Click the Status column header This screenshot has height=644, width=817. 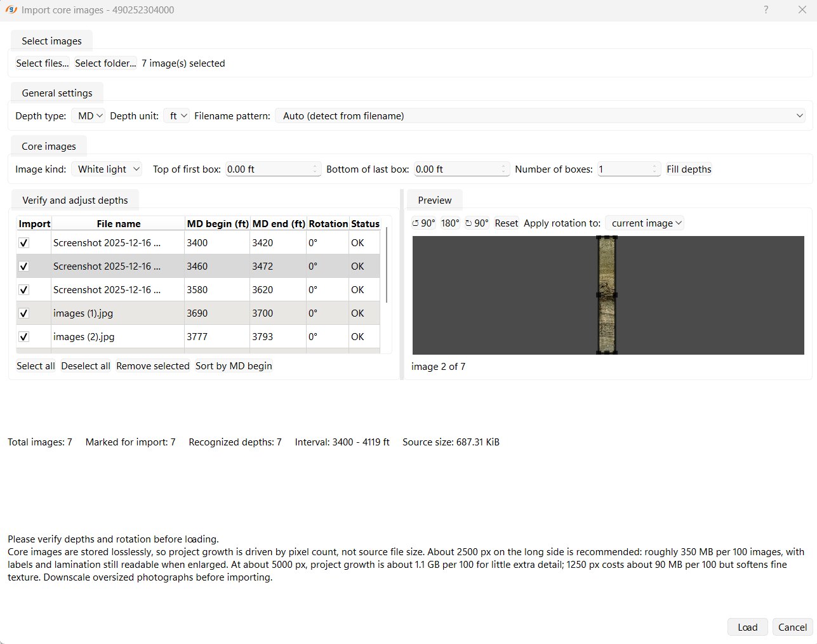(365, 223)
